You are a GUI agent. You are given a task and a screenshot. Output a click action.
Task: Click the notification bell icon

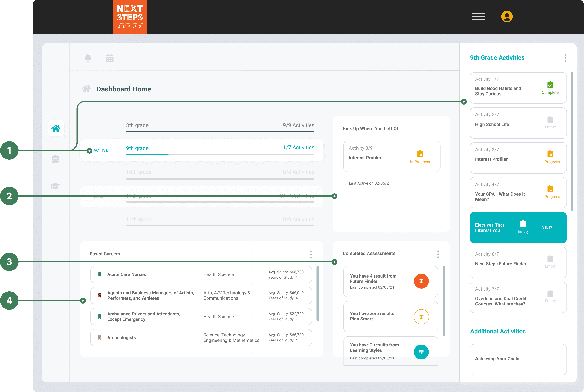[88, 58]
